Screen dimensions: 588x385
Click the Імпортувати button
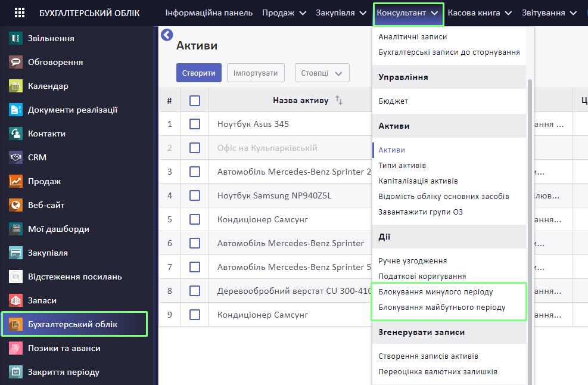coord(256,73)
